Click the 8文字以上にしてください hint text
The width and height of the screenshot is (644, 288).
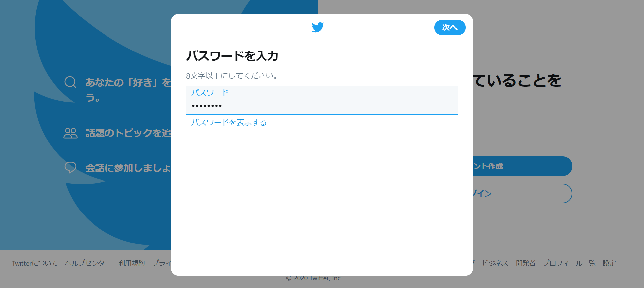pyautogui.click(x=232, y=76)
